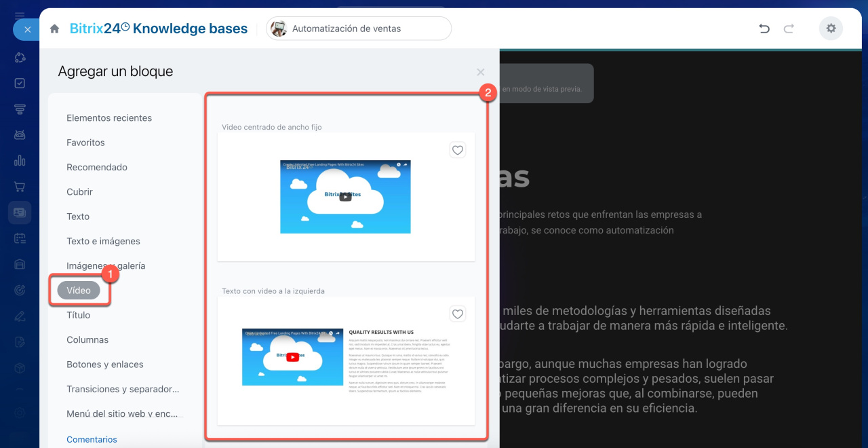
Task: Open the analytics bar chart icon in sidebar
Action: [x=20, y=161]
